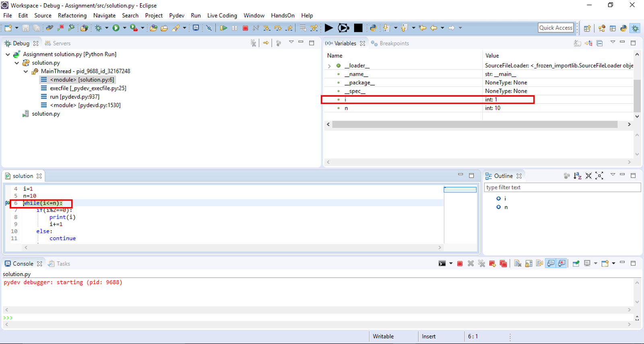Open the Open Console dropdown arrow
644x344 pixels.
click(x=613, y=263)
